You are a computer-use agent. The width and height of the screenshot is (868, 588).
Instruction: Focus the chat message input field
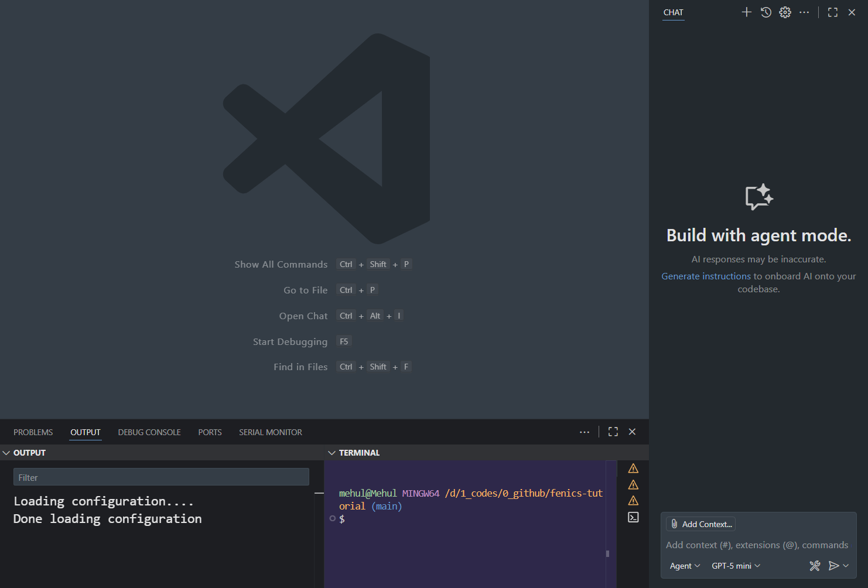pos(758,545)
